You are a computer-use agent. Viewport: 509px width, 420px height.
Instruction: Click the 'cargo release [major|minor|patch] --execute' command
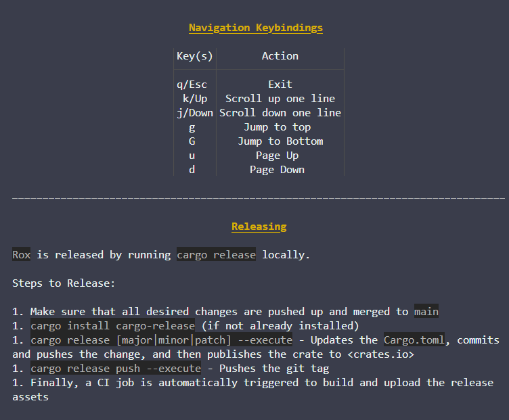(162, 340)
